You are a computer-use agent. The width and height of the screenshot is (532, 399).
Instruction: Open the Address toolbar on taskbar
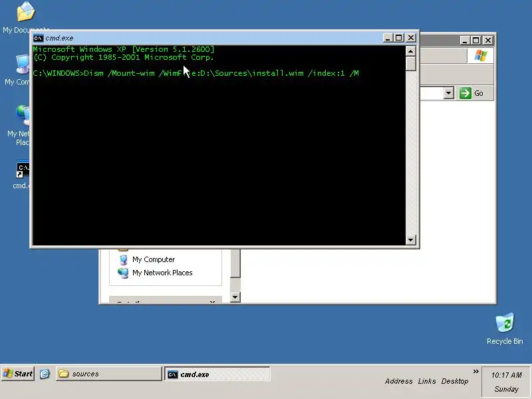(398, 381)
